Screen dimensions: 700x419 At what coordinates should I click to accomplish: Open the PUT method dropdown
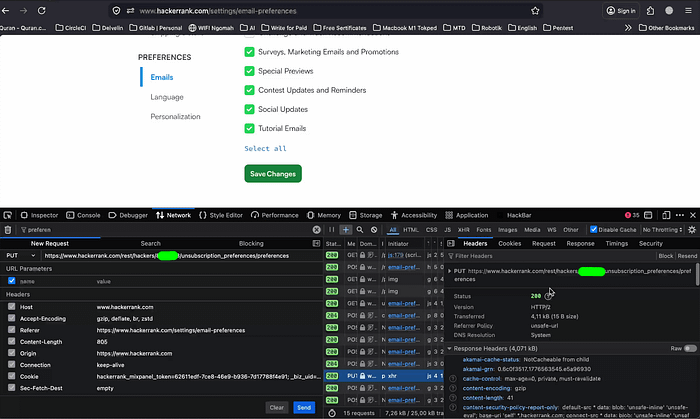coord(20,256)
